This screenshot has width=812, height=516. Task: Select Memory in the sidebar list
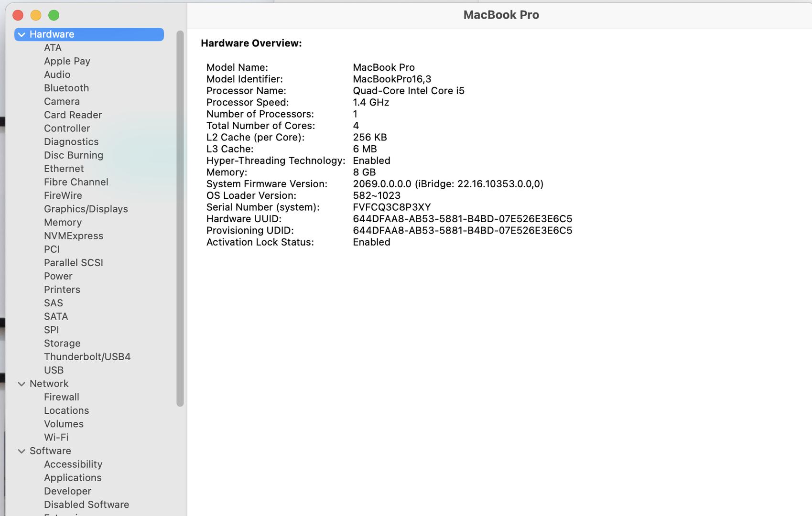click(x=63, y=222)
